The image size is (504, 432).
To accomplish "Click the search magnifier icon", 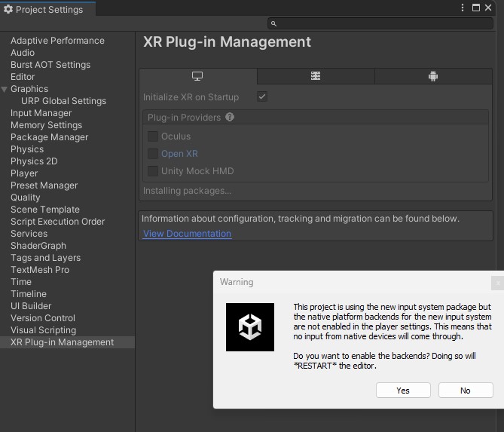I will [x=273, y=23].
